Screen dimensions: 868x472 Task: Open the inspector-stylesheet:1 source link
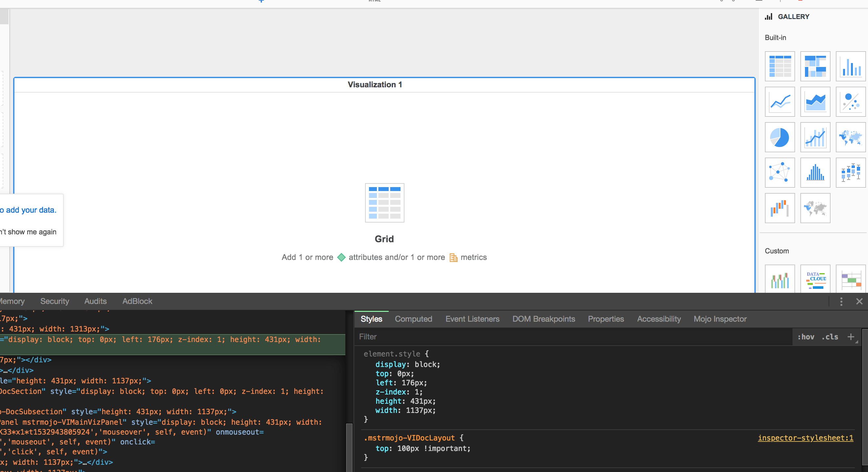point(805,438)
